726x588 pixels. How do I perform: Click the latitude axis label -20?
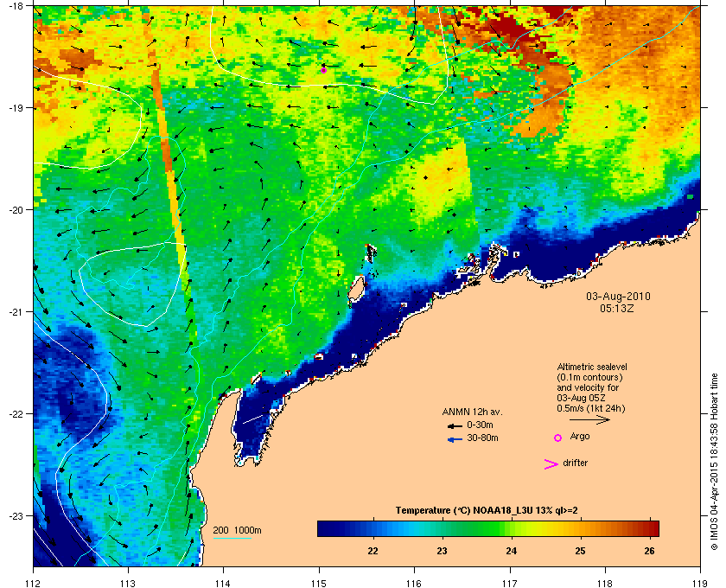pos(15,209)
